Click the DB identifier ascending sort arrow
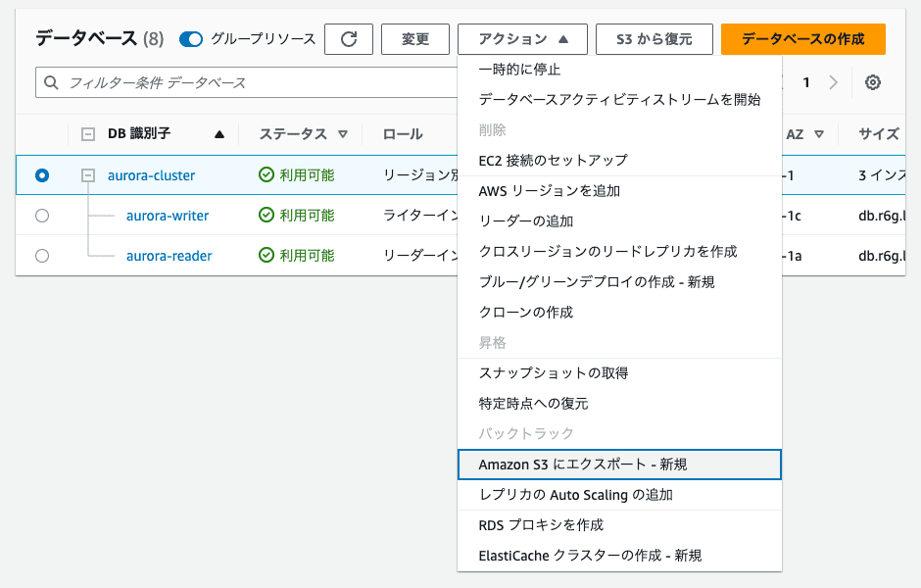 pyautogui.click(x=218, y=134)
